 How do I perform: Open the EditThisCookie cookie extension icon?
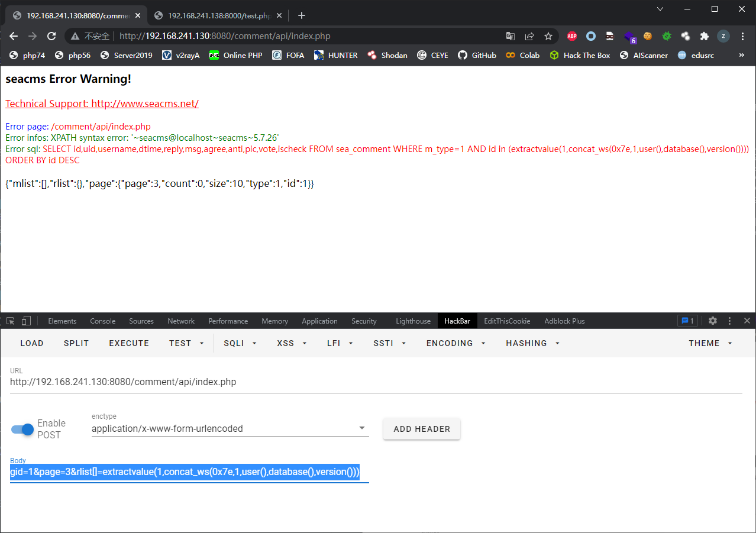point(648,36)
